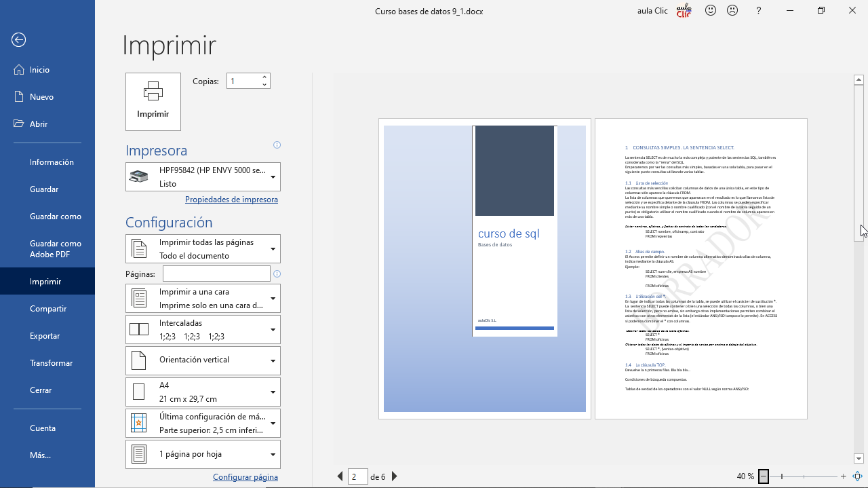The image size is (868, 488).
Task: Click the Páginas range input field
Action: pyautogui.click(x=216, y=274)
